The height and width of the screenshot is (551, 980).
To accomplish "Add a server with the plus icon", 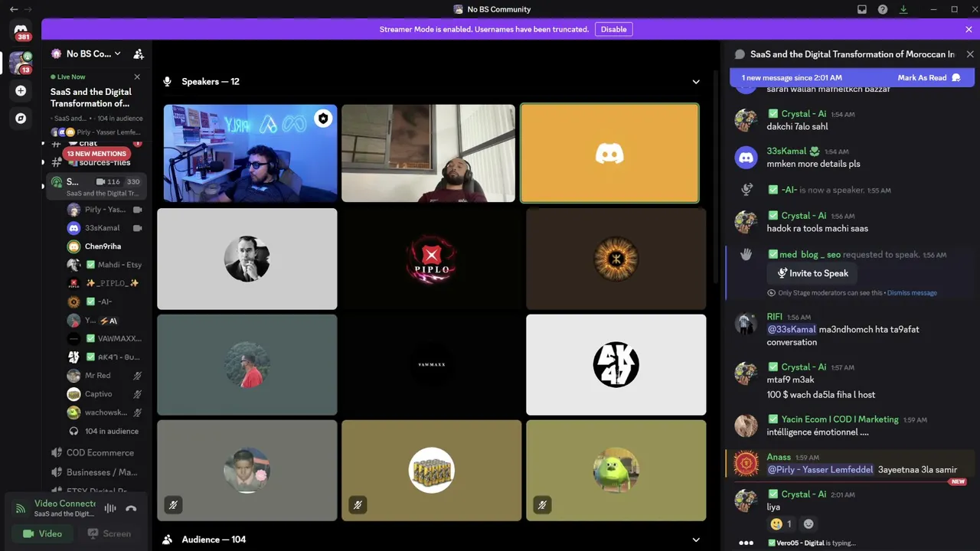I will pyautogui.click(x=21, y=91).
